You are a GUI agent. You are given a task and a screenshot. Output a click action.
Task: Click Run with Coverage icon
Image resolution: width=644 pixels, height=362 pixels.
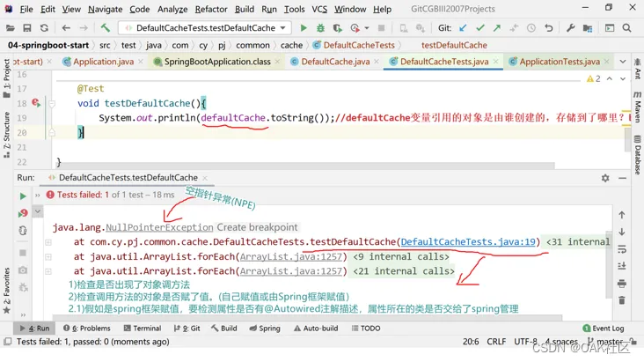click(x=337, y=28)
